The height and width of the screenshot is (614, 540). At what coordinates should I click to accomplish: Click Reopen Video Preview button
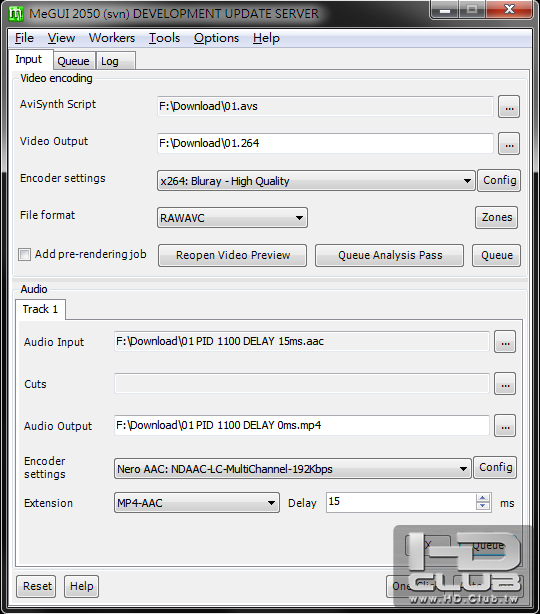tap(233, 255)
